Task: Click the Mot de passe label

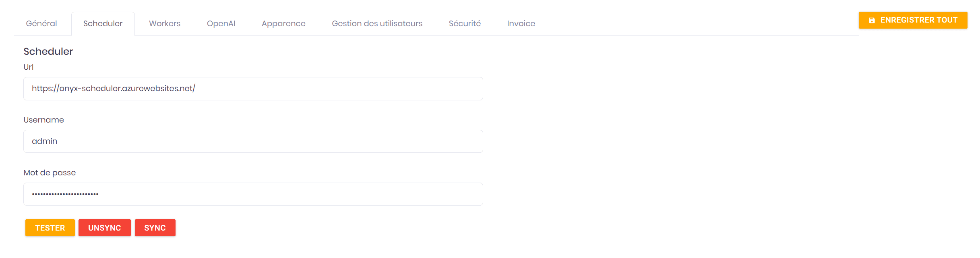Action: (50, 173)
